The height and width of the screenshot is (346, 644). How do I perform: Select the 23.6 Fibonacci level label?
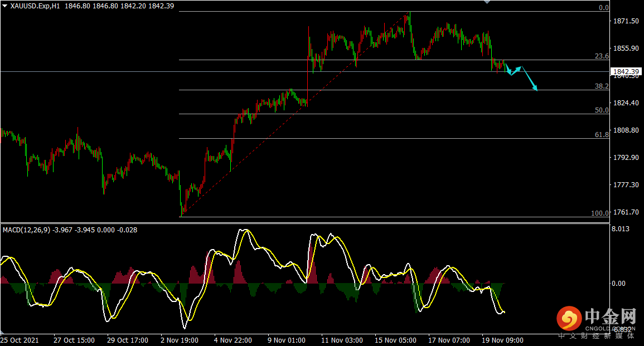pos(601,56)
